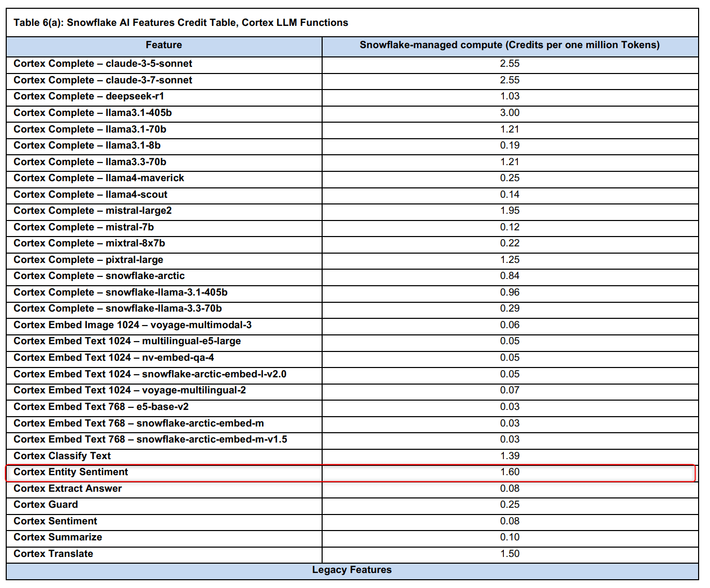
Task: Select value 1.03 for deepseek-r1
Action: pyautogui.click(x=510, y=96)
